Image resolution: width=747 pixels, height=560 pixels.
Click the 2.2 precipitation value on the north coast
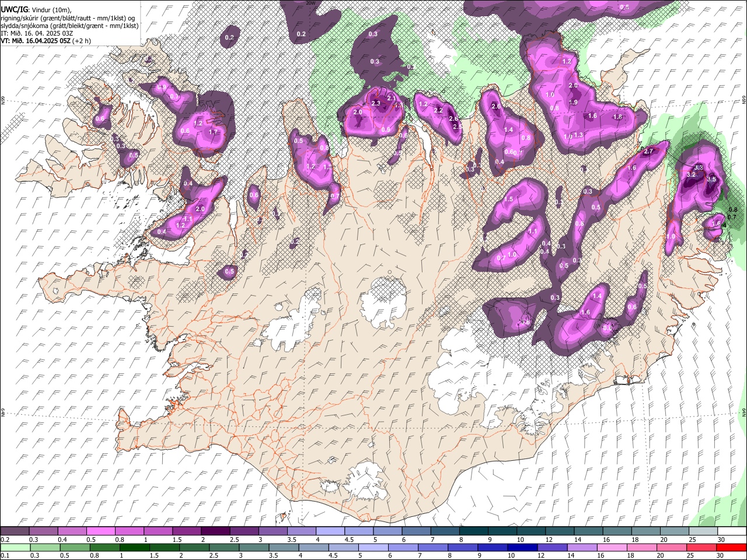pos(439,110)
